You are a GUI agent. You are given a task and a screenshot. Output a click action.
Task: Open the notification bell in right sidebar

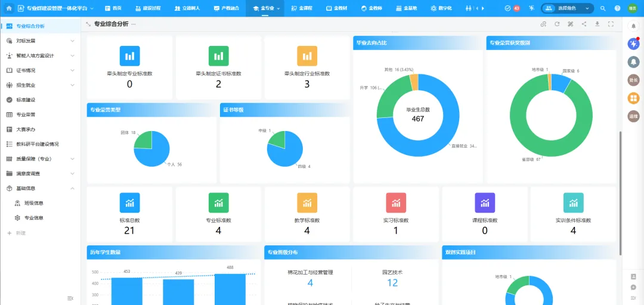pos(633,61)
